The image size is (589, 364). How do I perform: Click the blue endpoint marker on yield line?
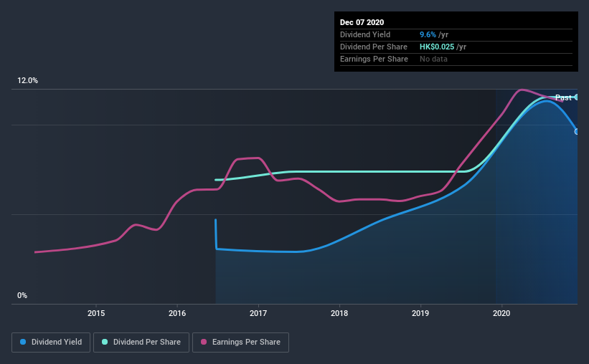click(576, 132)
